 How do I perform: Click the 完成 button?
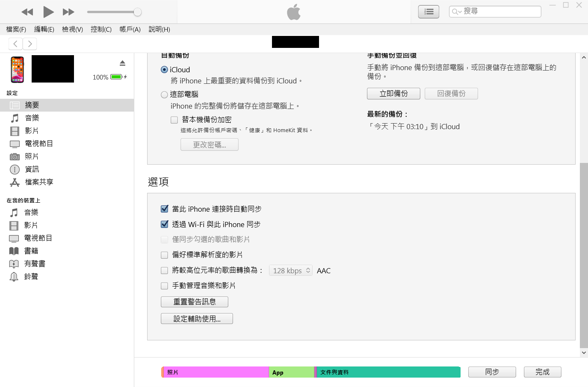pyautogui.click(x=543, y=372)
